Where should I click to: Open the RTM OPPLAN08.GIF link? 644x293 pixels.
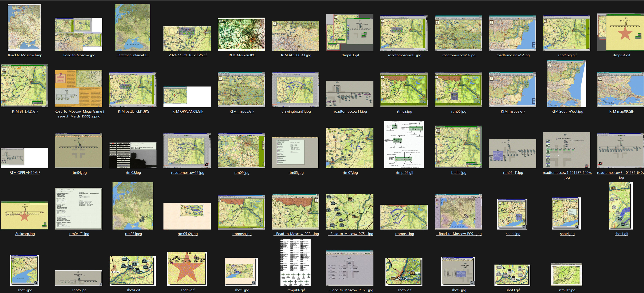[x=188, y=111]
